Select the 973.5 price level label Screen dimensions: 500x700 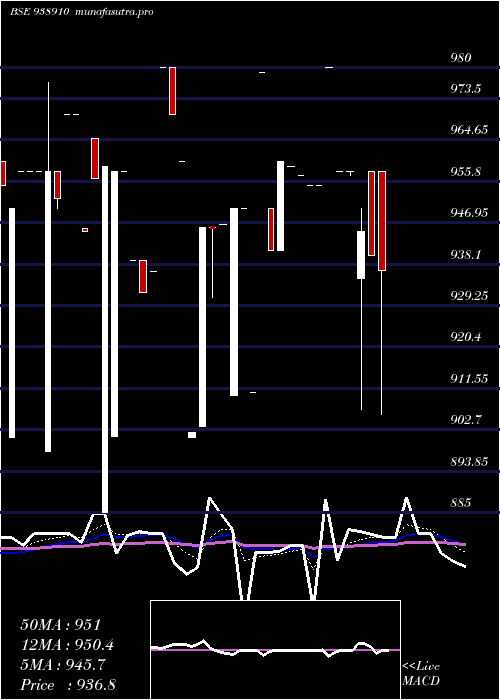[465, 88]
